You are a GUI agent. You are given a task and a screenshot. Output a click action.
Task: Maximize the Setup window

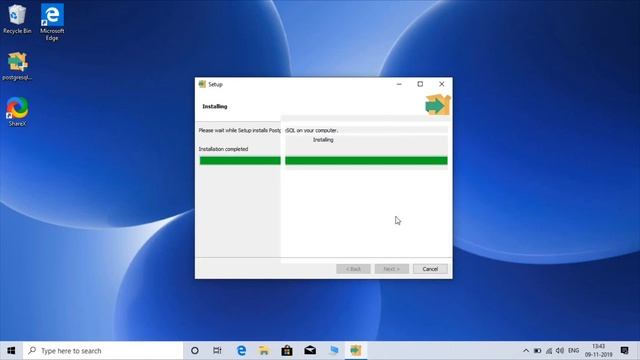[x=420, y=84]
